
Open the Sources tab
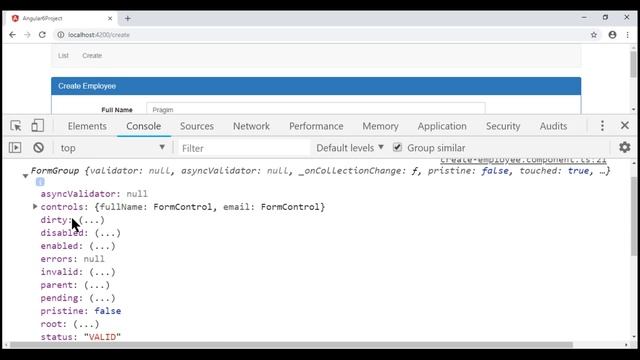(197, 126)
